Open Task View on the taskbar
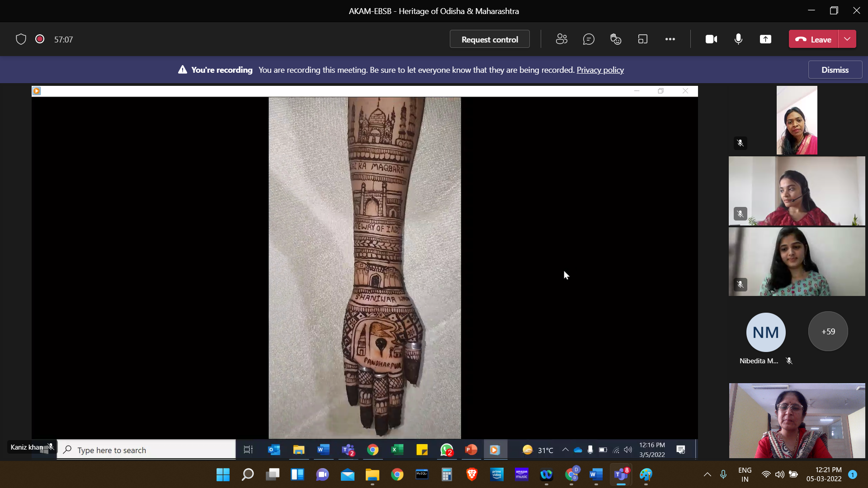The width and height of the screenshot is (868, 488). tap(273, 474)
